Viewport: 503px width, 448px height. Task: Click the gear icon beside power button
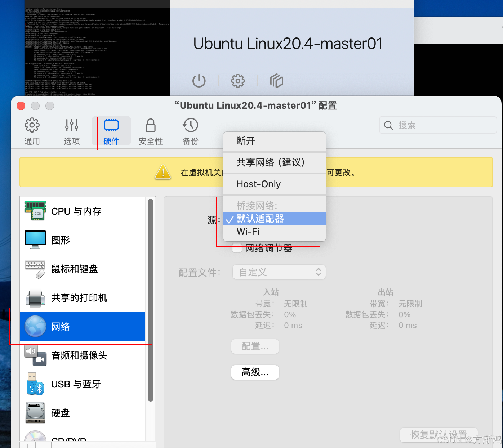coord(238,81)
